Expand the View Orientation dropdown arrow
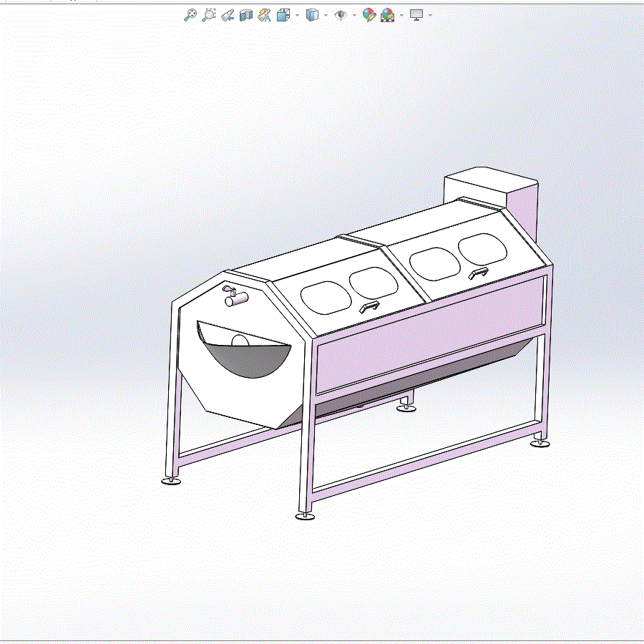644x644 pixels. (298, 16)
